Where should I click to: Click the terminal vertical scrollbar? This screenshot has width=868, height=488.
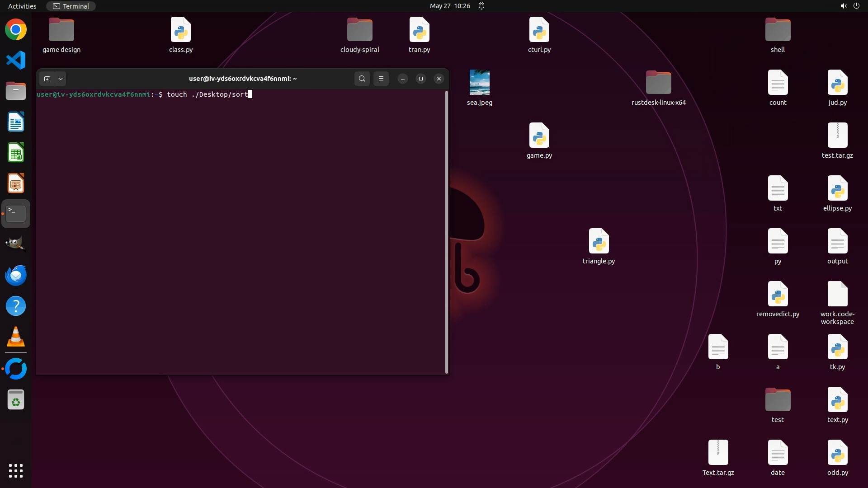[x=447, y=232]
